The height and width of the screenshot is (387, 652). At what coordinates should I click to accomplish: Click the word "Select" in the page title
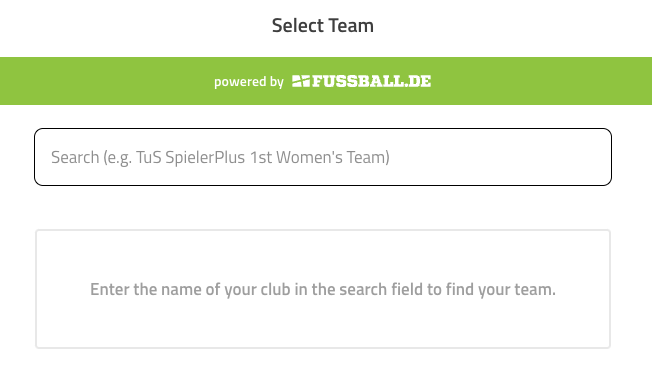click(x=298, y=25)
